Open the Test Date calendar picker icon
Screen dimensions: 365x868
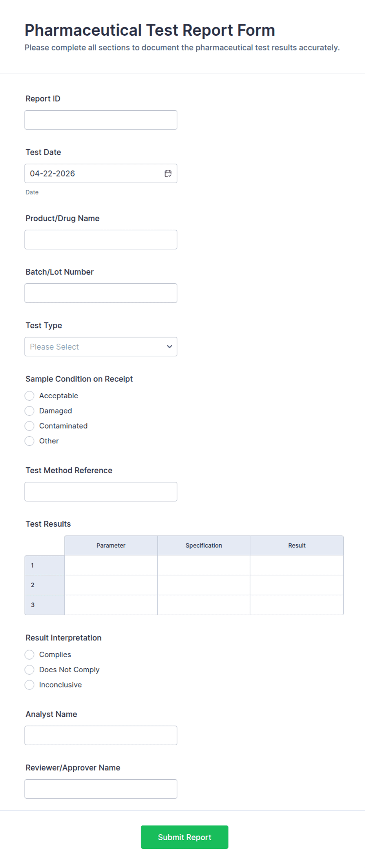168,173
